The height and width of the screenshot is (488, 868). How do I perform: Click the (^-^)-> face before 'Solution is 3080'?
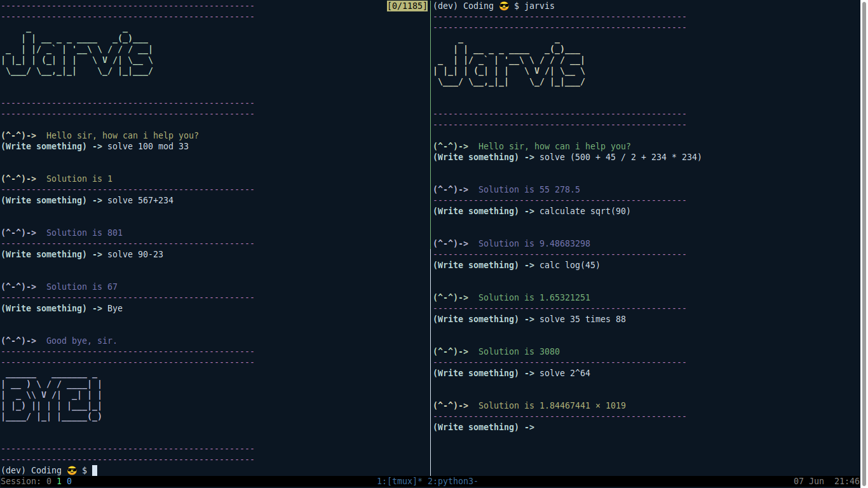point(451,351)
